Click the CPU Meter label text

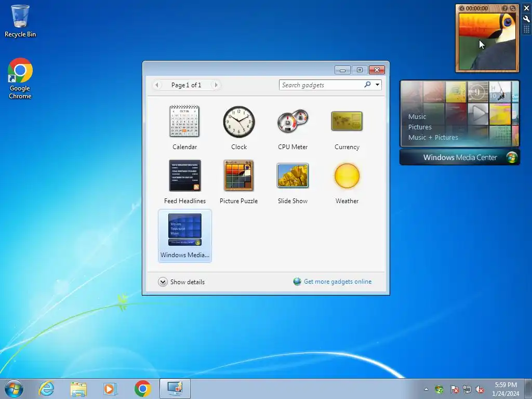click(x=293, y=147)
